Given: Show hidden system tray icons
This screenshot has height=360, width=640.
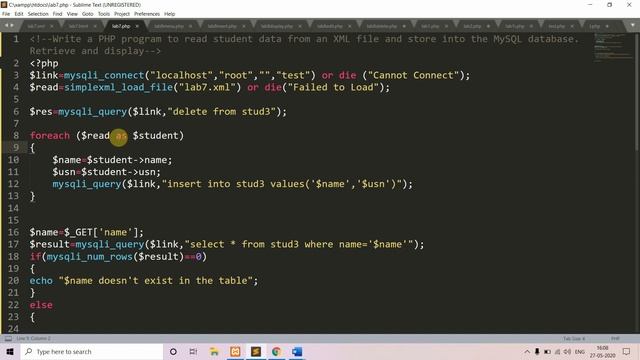Looking at the screenshot, I should (x=527, y=352).
